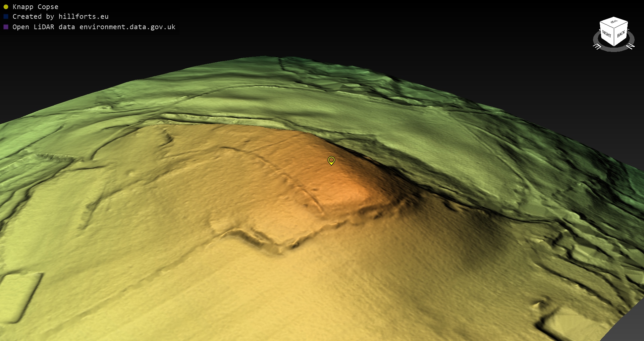Click the cube edge between TOP and RIGHT faces

click(x=607, y=25)
